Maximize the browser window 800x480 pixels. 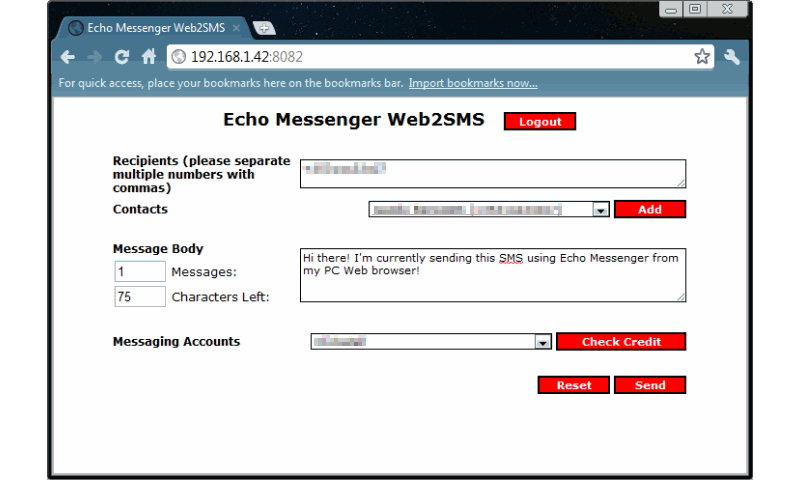(695, 9)
